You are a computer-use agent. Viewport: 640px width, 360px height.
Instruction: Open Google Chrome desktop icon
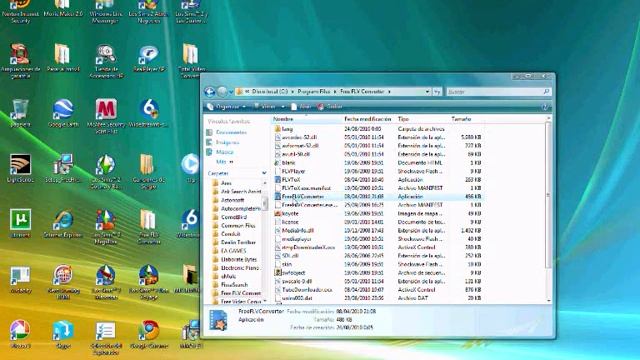coord(149,334)
